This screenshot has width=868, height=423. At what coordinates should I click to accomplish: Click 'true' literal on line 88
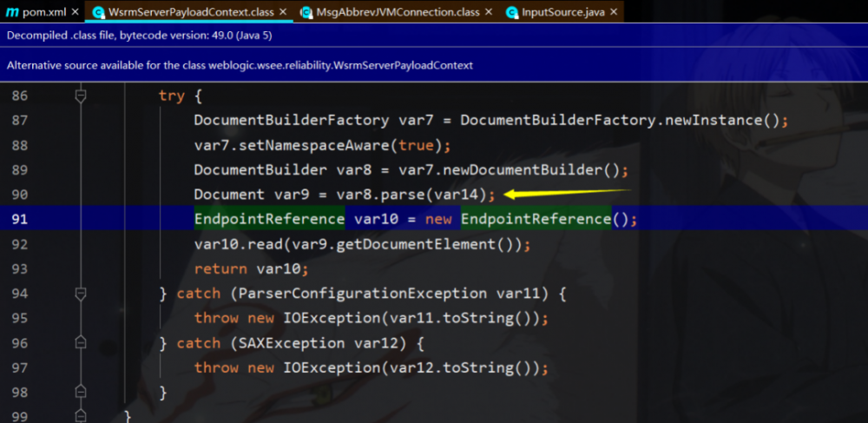pos(416,145)
